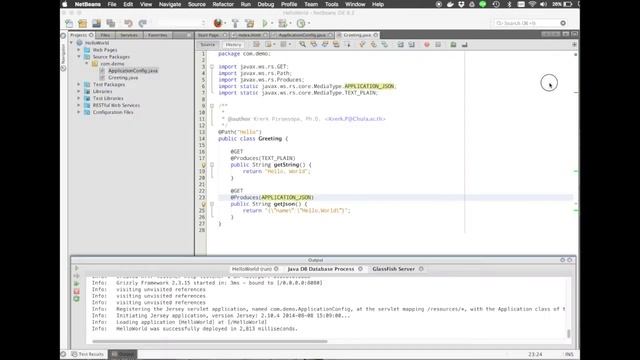Image resolution: width=640 pixels, height=360 pixels.
Task: Click the Shift Line Left icon
Action: point(400,44)
